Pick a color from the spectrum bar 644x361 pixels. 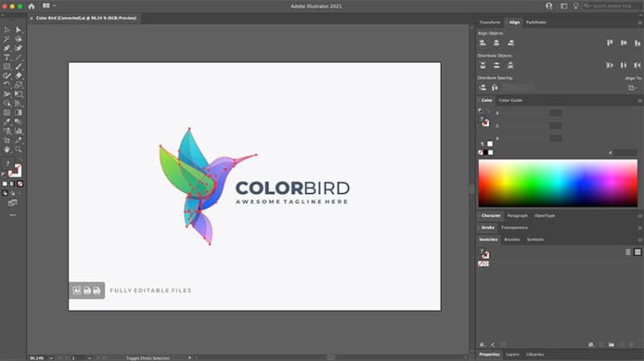coord(558,183)
